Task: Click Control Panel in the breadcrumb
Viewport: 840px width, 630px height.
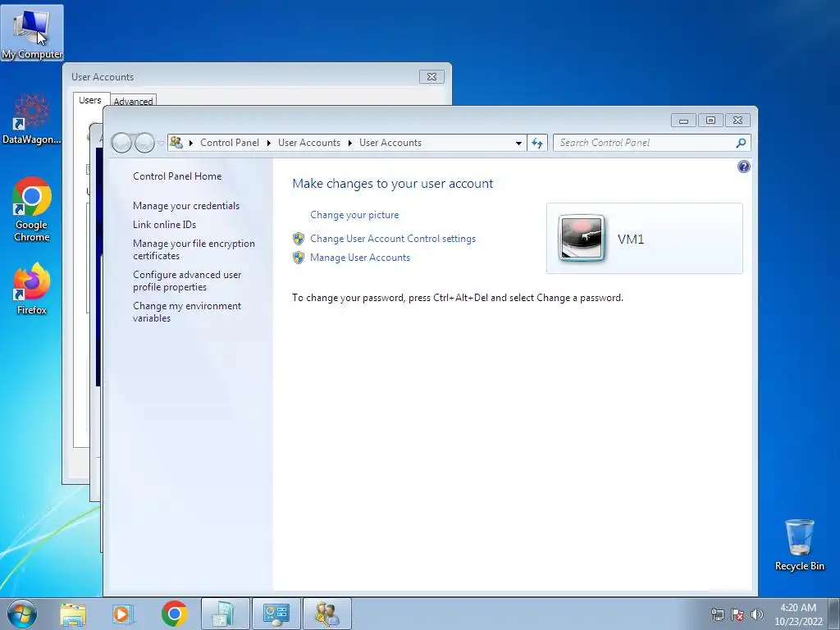Action: pos(230,143)
